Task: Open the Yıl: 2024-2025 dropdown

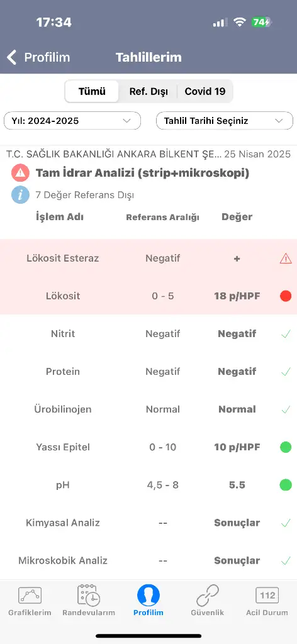Action: tap(72, 121)
